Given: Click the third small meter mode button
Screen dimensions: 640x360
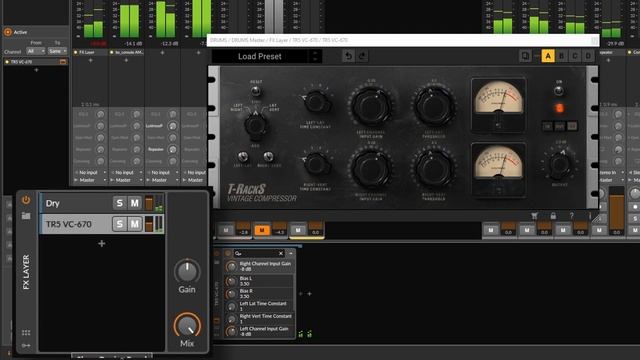Looking at the screenshot, I should click(572, 126).
